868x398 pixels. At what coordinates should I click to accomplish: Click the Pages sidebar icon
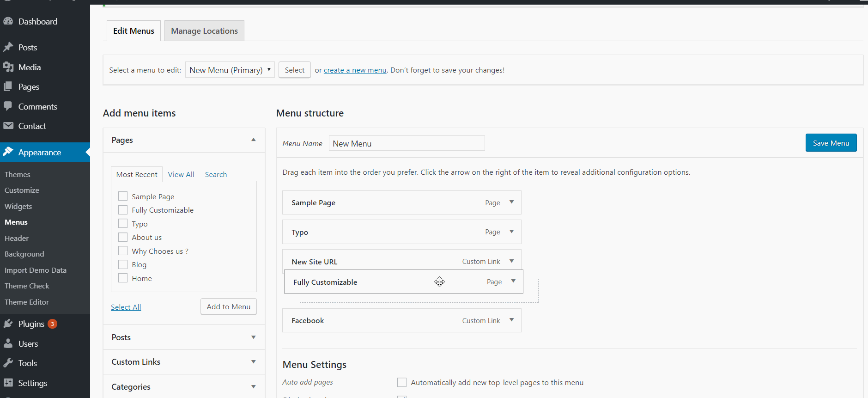coord(8,86)
